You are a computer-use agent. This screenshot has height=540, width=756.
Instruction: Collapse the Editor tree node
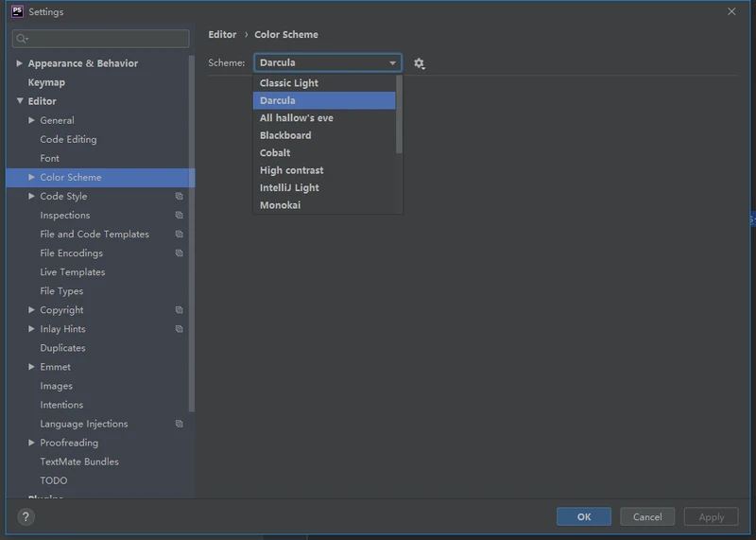(20, 101)
